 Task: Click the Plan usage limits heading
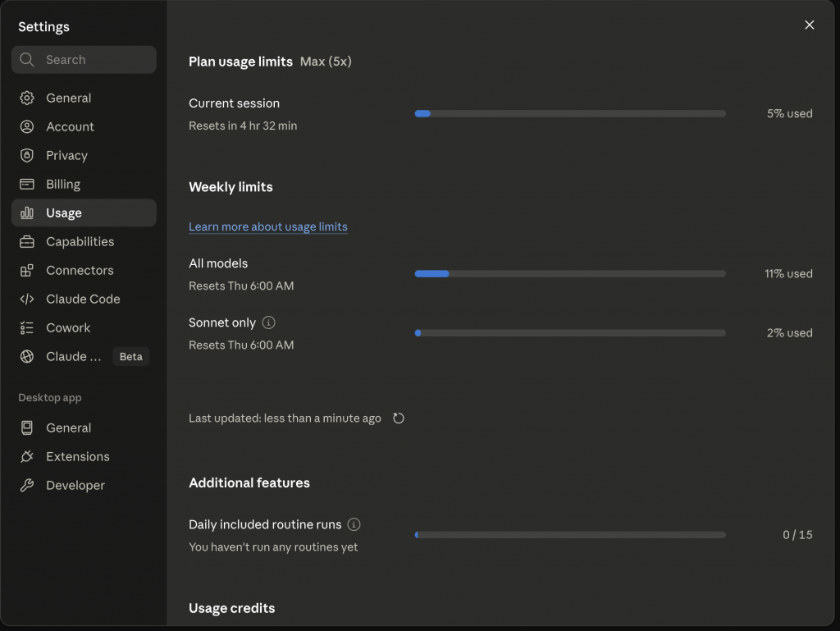(240, 62)
